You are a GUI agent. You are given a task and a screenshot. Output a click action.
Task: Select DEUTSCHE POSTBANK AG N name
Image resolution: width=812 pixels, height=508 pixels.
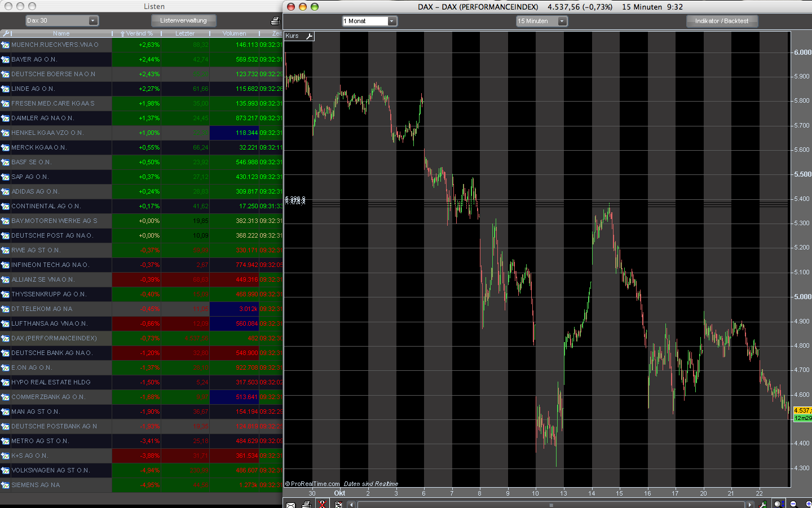click(54, 426)
